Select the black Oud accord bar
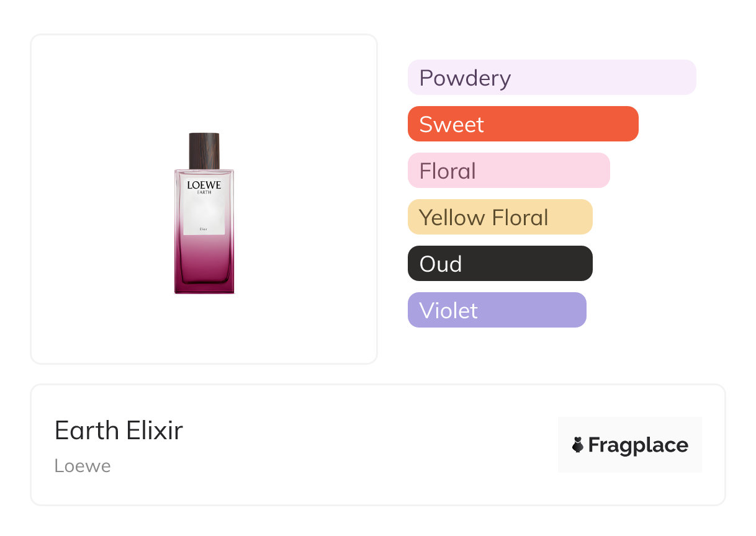Image resolution: width=756 pixels, height=536 pixels. click(500, 264)
